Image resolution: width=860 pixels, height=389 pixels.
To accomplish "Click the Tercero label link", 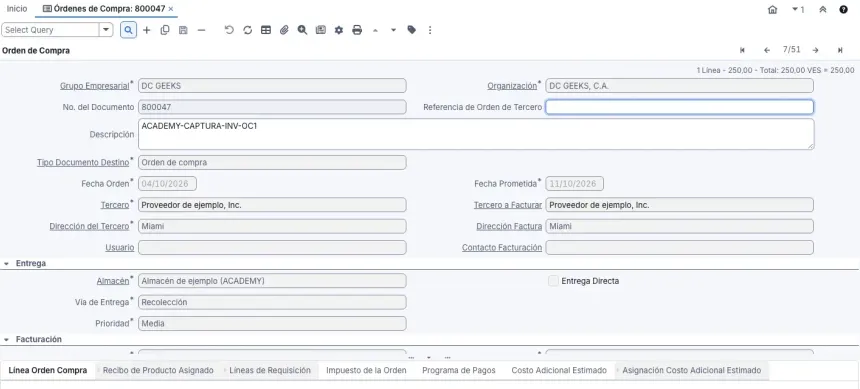I will tap(115, 205).
